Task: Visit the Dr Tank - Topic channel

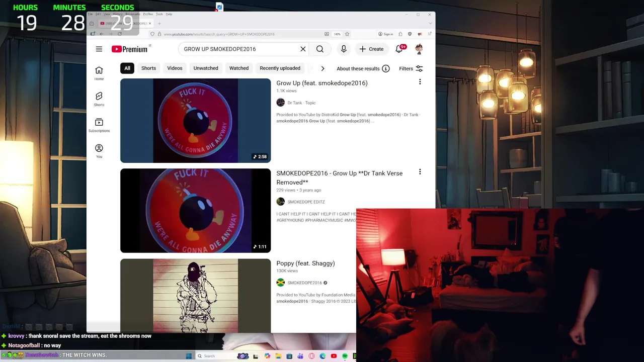Action: coord(301,103)
